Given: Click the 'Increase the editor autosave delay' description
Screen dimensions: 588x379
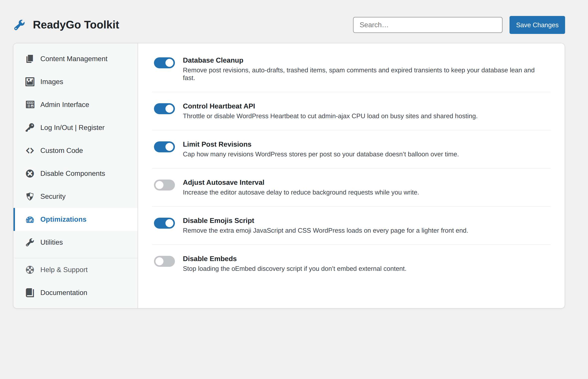Looking at the screenshot, I should point(301,192).
